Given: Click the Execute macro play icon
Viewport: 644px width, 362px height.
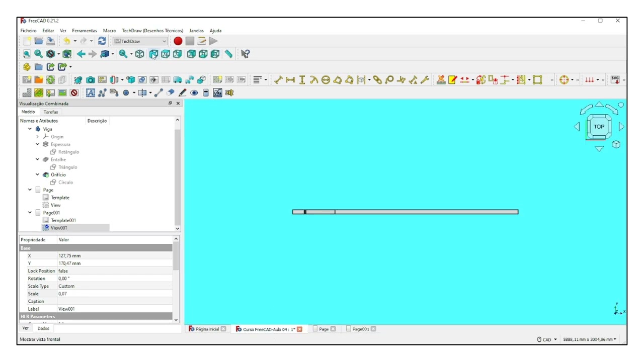Looking at the screenshot, I should click(x=213, y=41).
